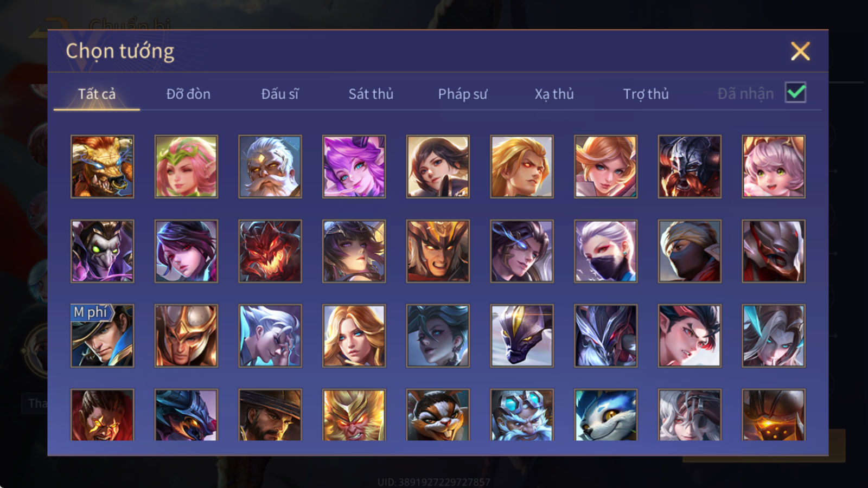Select the Tất cả tab
868x488 pixels.
point(97,94)
